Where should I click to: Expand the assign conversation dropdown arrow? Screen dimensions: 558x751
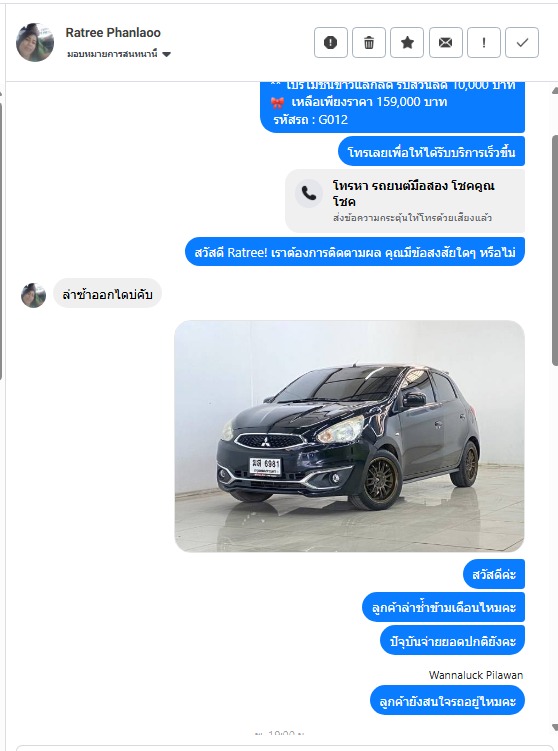[167, 54]
